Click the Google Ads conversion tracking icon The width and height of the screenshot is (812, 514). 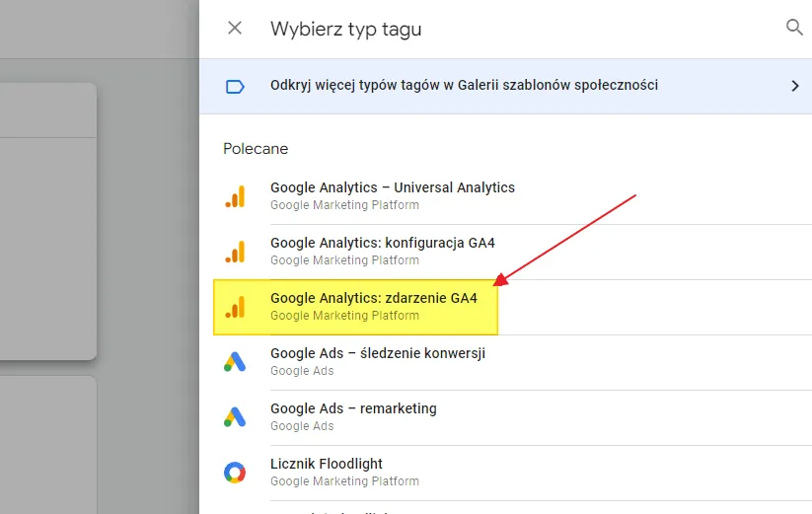235,362
